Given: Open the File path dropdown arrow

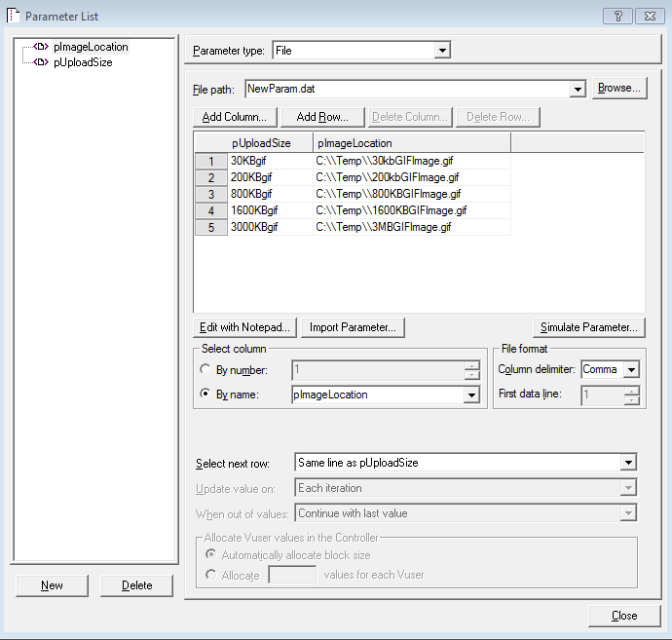Looking at the screenshot, I should pyautogui.click(x=578, y=90).
